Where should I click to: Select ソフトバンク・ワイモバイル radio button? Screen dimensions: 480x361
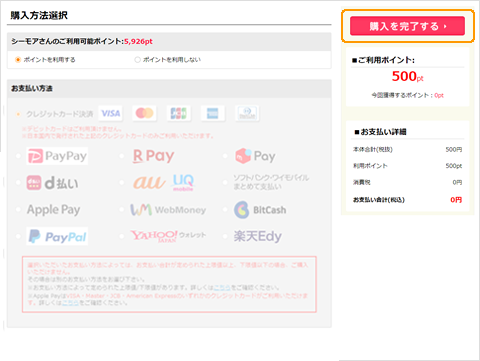tap(225, 183)
